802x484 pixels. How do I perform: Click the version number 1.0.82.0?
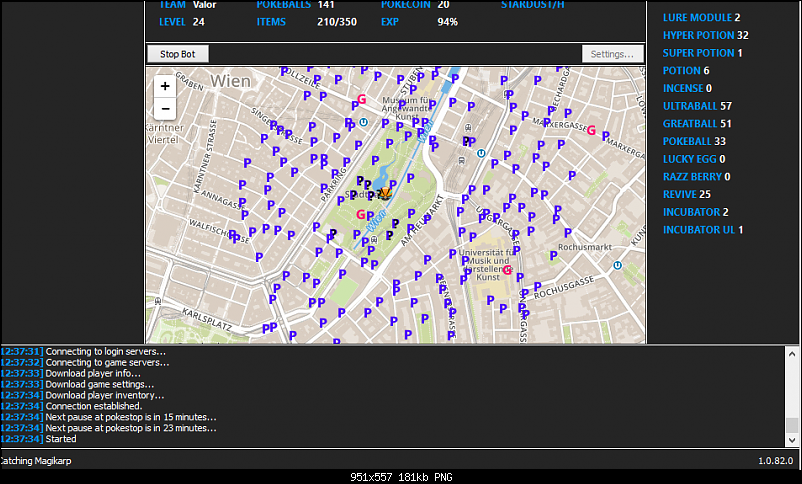tap(775, 460)
